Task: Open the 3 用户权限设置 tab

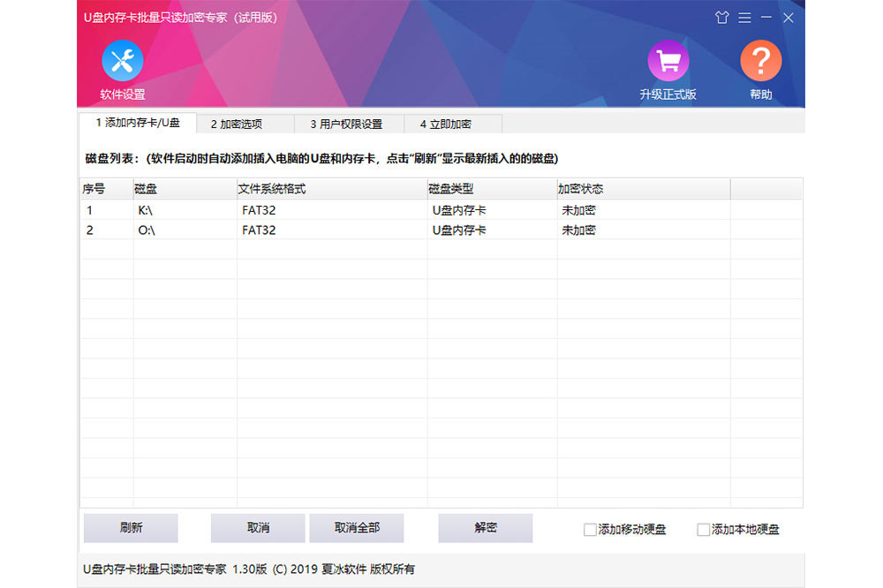Action: click(349, 124)
